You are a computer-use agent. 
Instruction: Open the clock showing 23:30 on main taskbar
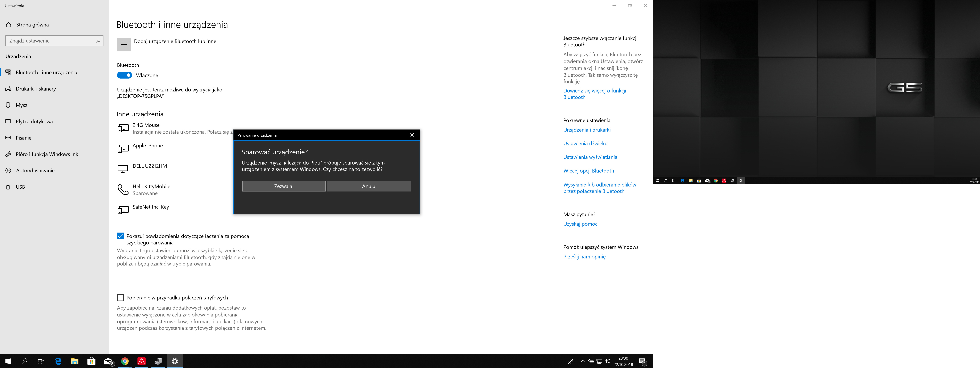pos(623,361)
